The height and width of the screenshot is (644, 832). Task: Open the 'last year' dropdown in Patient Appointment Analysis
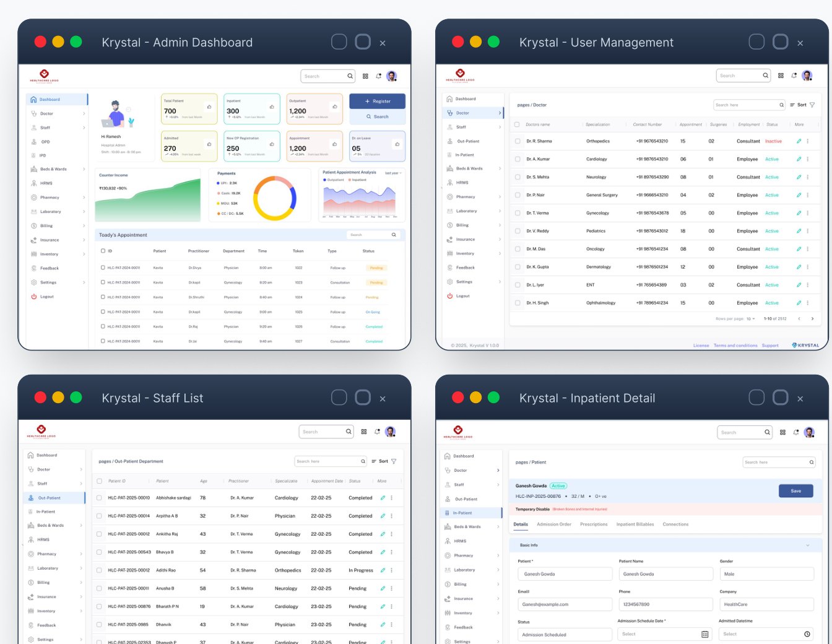pos(393,173)
